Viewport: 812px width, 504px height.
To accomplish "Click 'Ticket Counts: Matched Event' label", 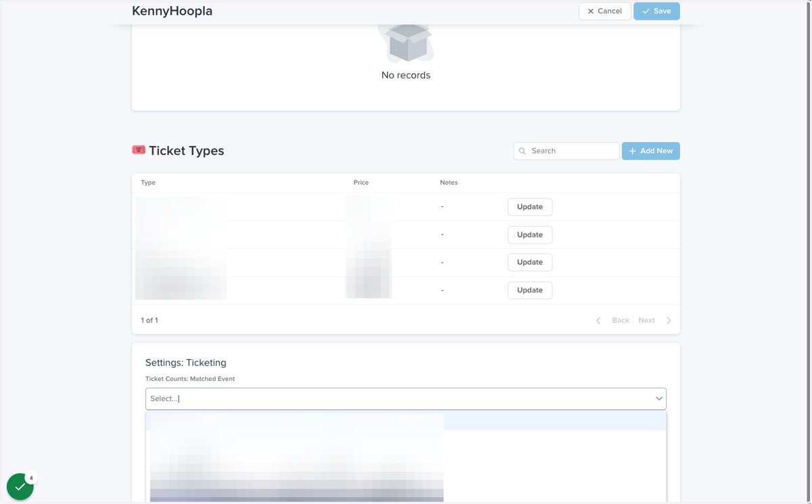I will 190,379.
